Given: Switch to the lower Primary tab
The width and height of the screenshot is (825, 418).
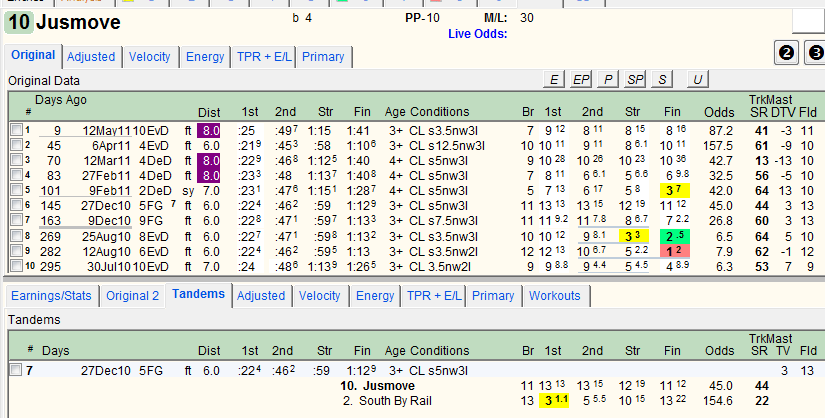Looking at the screenshot, I should pos(493,296).
